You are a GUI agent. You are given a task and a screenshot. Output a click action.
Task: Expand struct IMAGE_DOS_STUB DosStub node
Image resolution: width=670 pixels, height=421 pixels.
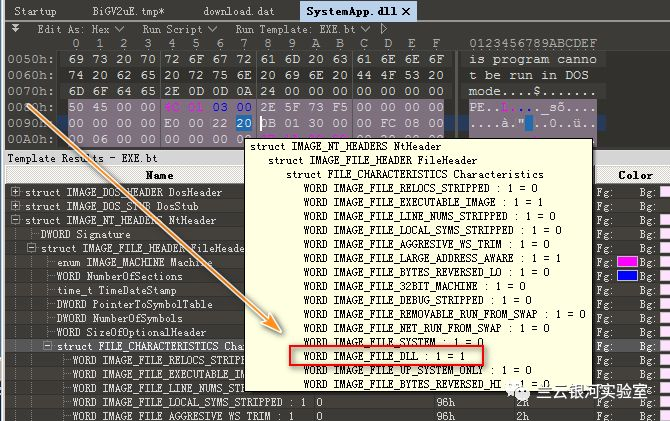point(16,206)
